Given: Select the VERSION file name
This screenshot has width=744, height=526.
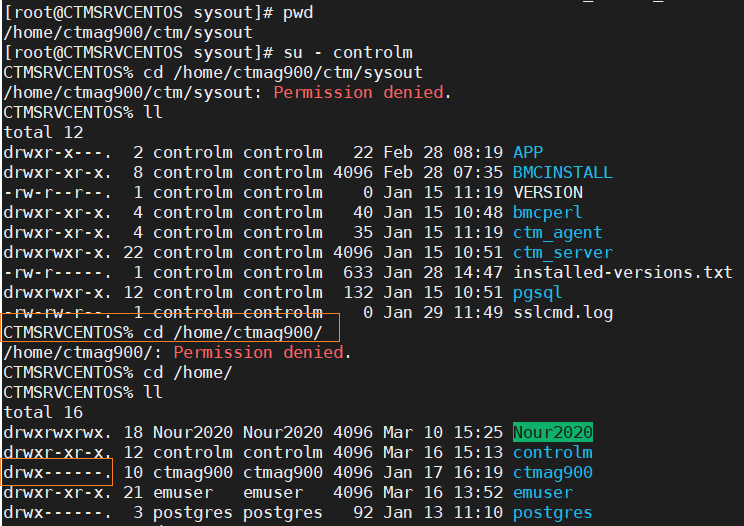Looking at the screenshot, I should 548,192.
